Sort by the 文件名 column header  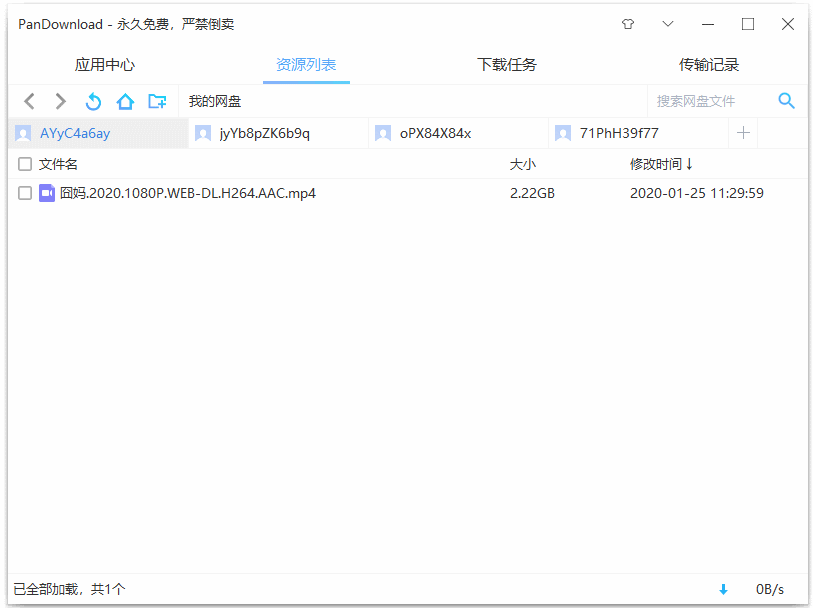58,164
